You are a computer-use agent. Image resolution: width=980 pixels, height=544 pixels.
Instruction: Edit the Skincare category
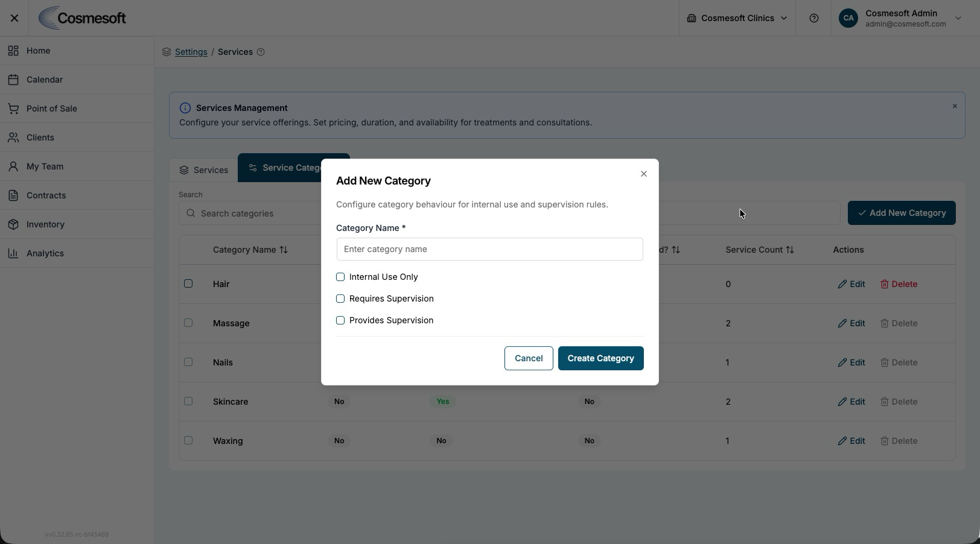[851, 402]
